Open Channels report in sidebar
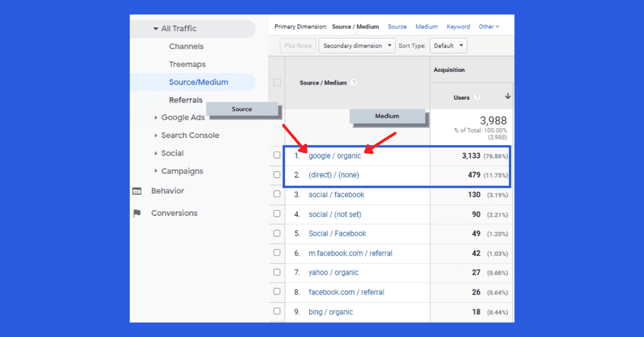Screen dimensions: 644x337 point(186,47)
